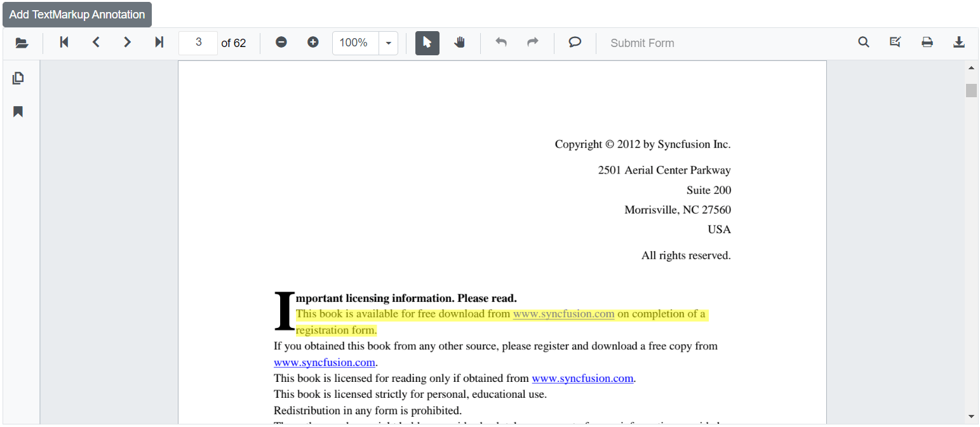Go to the previous page
The width and height of the screenshot is (980, 427).
[x=96, y=43]
